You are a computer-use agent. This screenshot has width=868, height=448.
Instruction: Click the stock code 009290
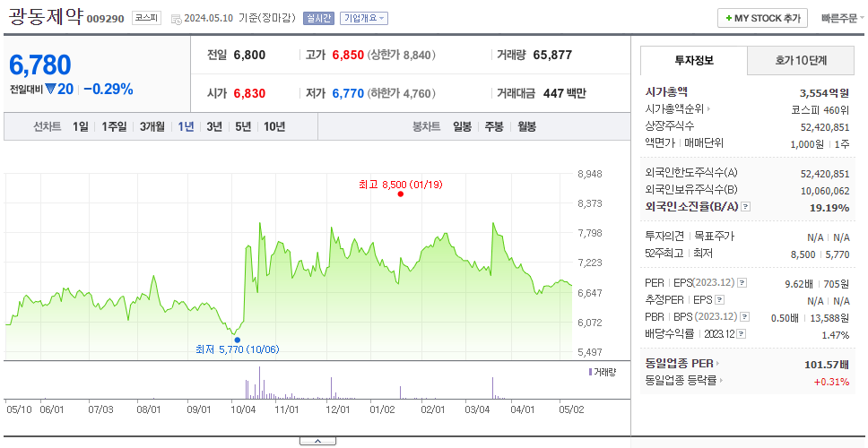tap(105, 20)
